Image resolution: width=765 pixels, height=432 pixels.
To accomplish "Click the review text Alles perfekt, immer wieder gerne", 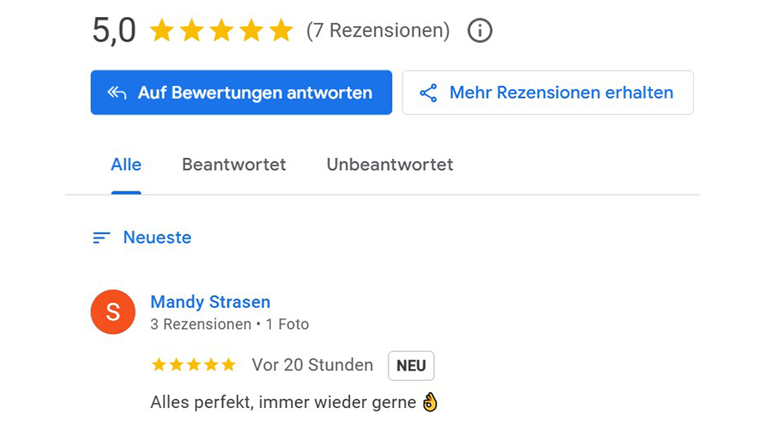I will pos(283,402).
